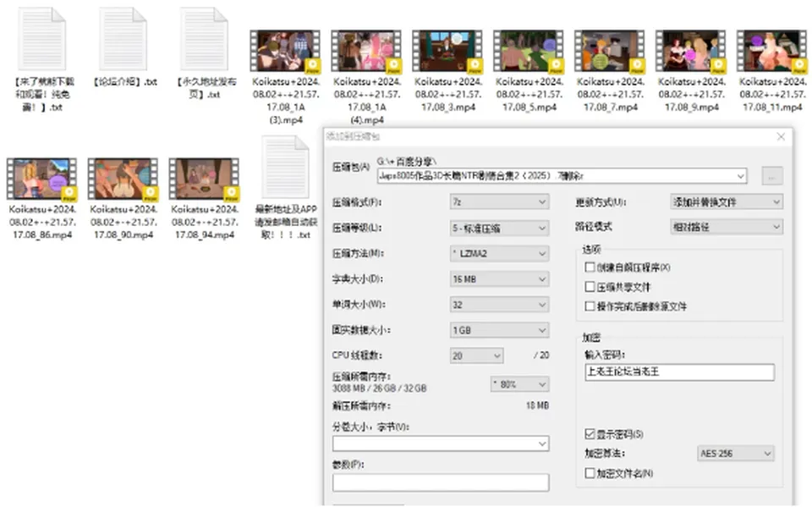Image resolution: width=812 pixels, height=507 pixels.
Task: Open the 加密算法 AES 256 dropdown
Action: coord(735,453)
